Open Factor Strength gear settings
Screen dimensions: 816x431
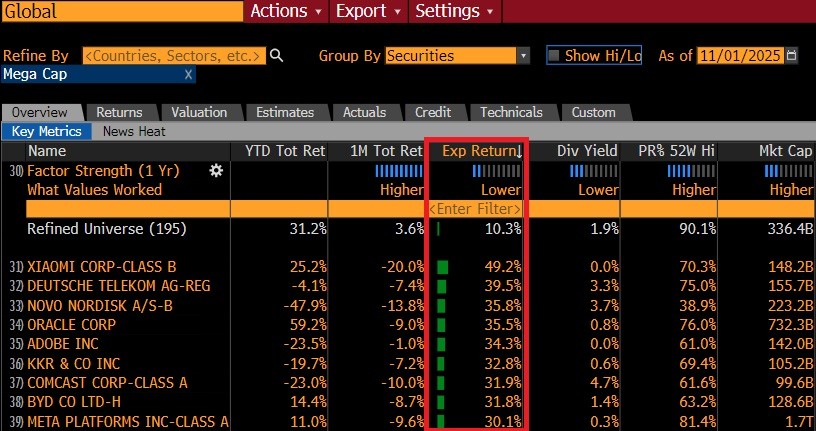click(215, 171)
